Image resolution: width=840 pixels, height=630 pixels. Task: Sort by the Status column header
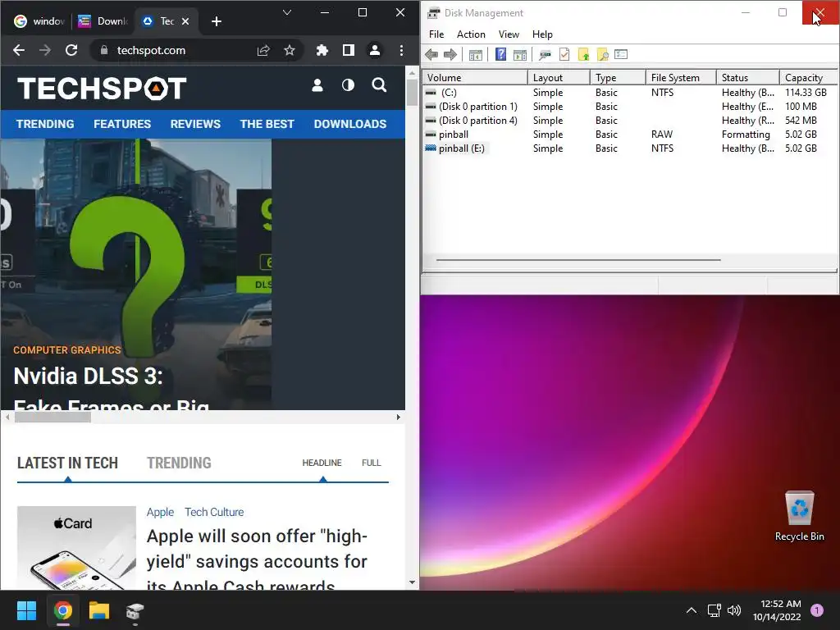pyautogui.click(x=748, y=78)
